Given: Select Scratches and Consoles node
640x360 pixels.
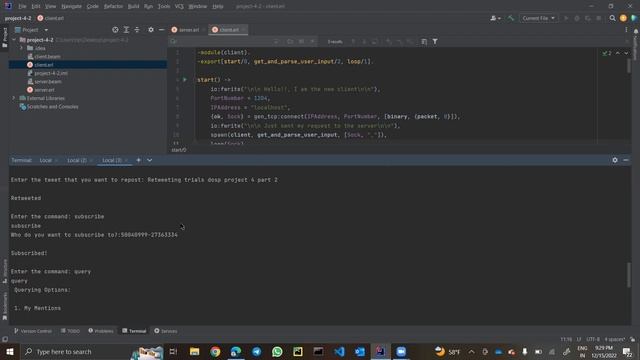Looking at the screenshot, I should (52, 107).
